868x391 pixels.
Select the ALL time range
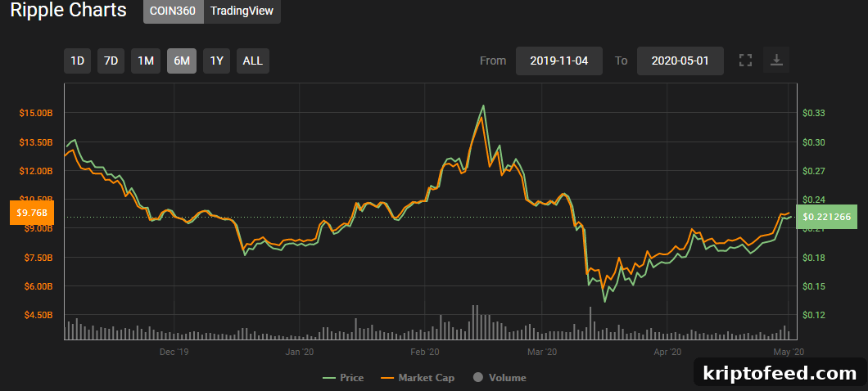click(x=253, y=61)
